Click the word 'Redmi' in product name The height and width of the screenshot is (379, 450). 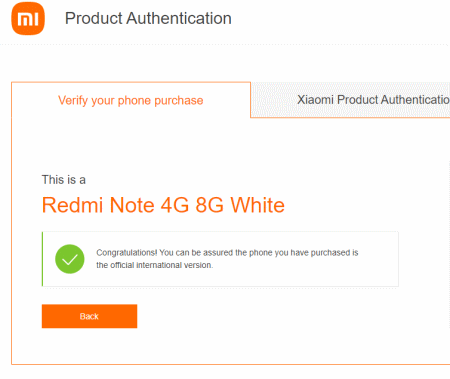point(72,205)
